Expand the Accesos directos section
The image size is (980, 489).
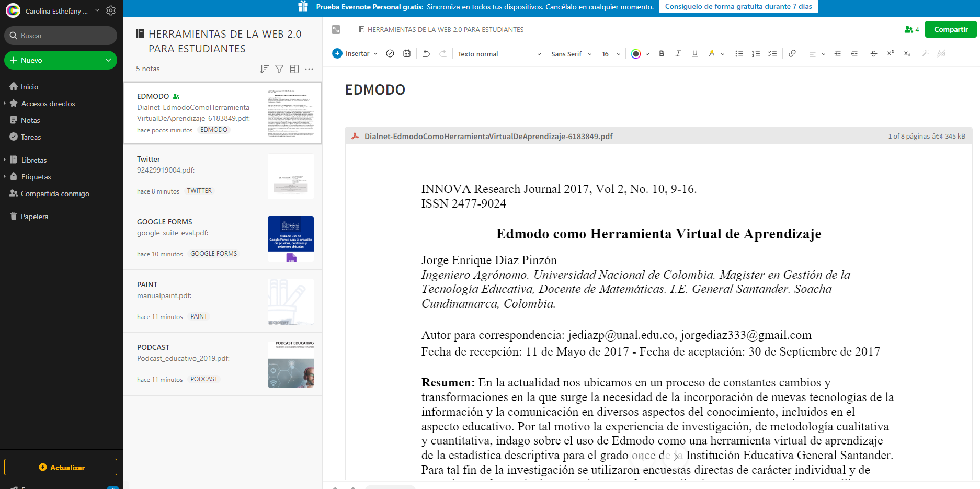click(x=5, y=104)
